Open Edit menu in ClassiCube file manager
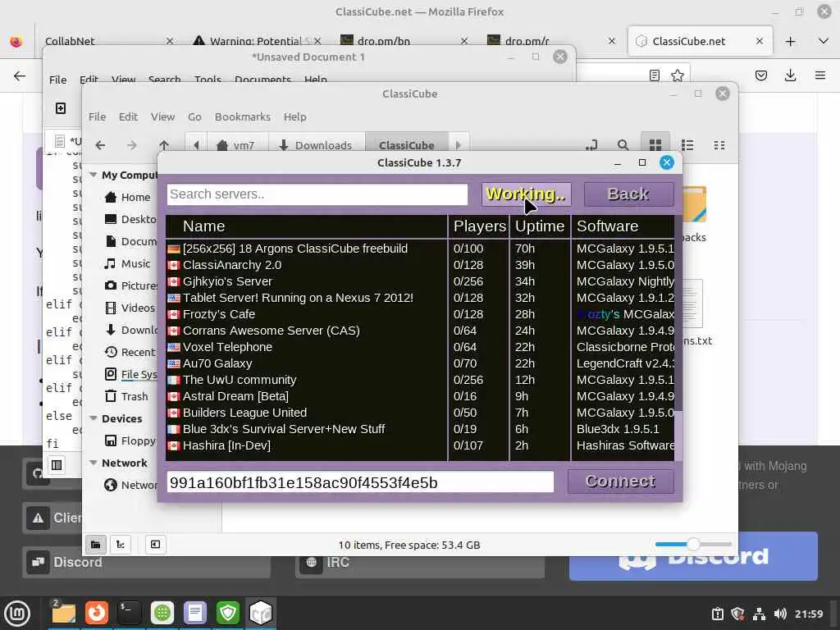Viewport: 840px width, 630px height. pos(128,116)
